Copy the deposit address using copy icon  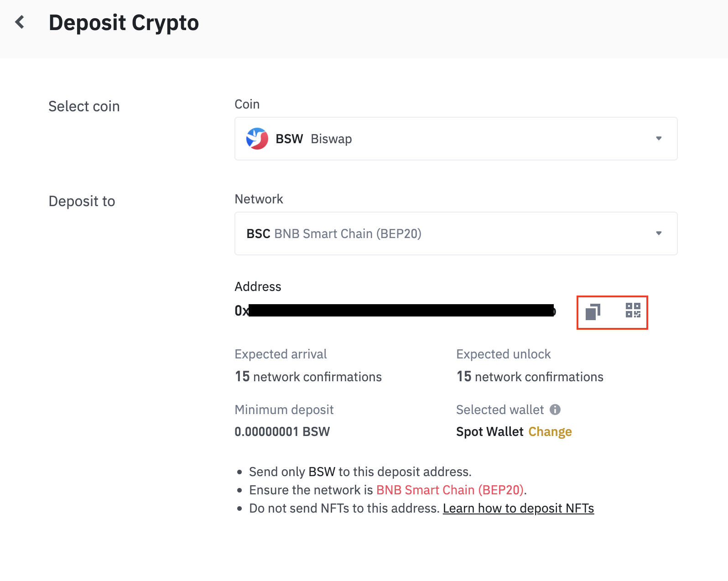pyautogui.click(x=593, y=312)
